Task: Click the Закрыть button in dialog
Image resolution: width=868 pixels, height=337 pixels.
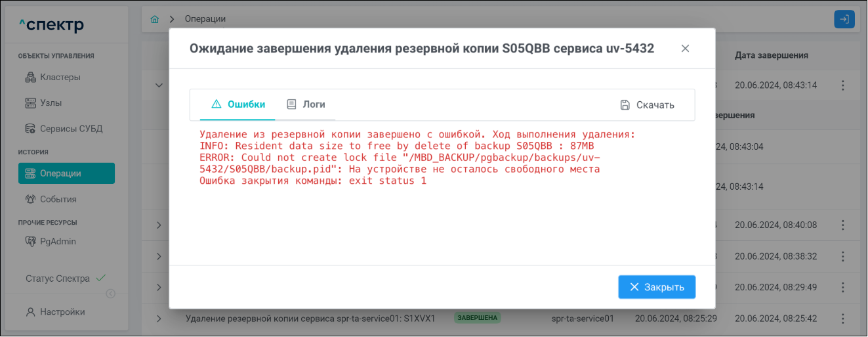Action: [657, 287]
